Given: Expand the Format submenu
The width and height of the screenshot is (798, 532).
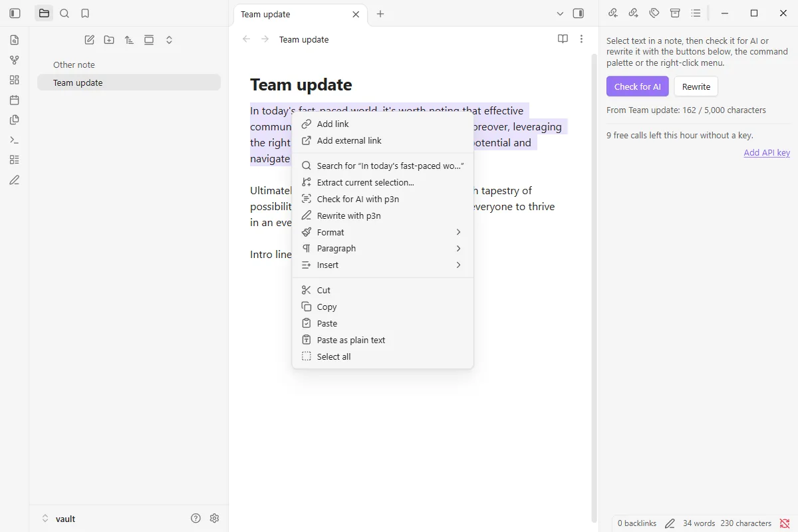Looking at the screenshot, I should point(383,232).
